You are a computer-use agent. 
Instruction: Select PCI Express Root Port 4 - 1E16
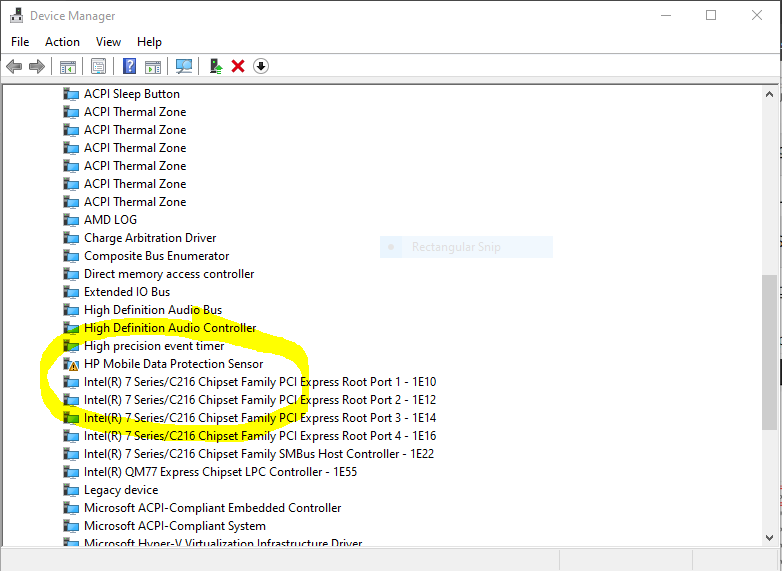point(260,436)
